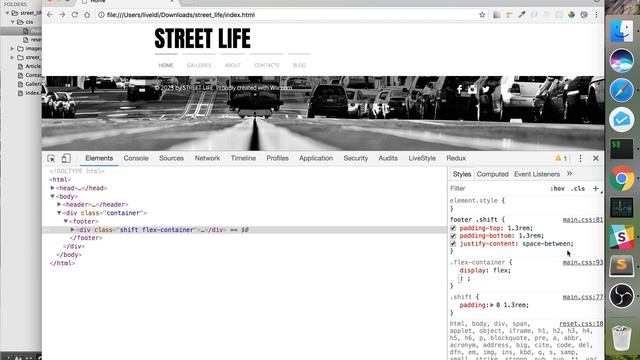Select the closing footer tag line

pos(86,238)
